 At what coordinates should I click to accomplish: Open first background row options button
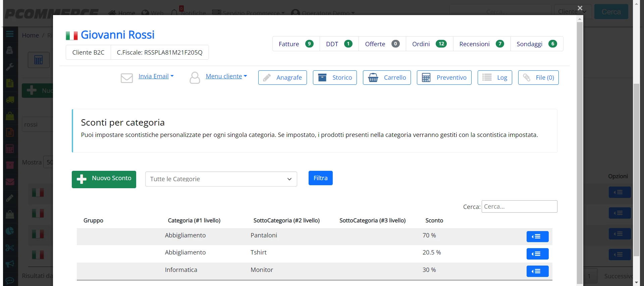620,192
